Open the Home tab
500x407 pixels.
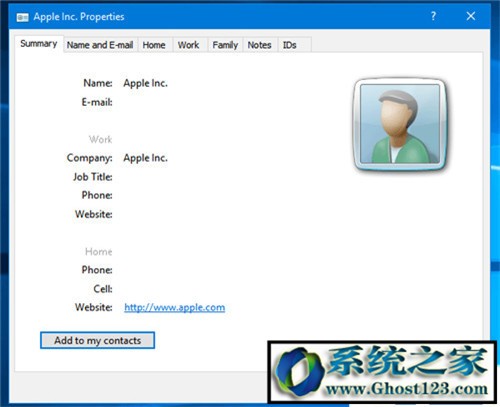pyautogui.click(x=154, y=45)
